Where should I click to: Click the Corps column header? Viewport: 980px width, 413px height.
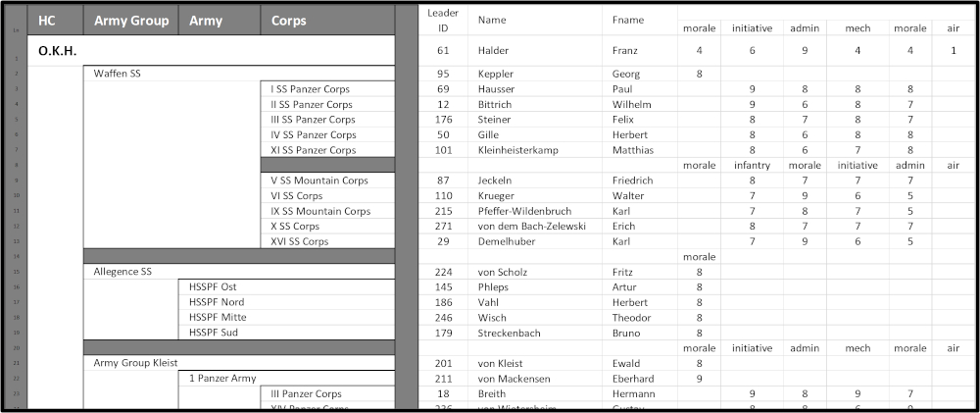coord(289,21)
